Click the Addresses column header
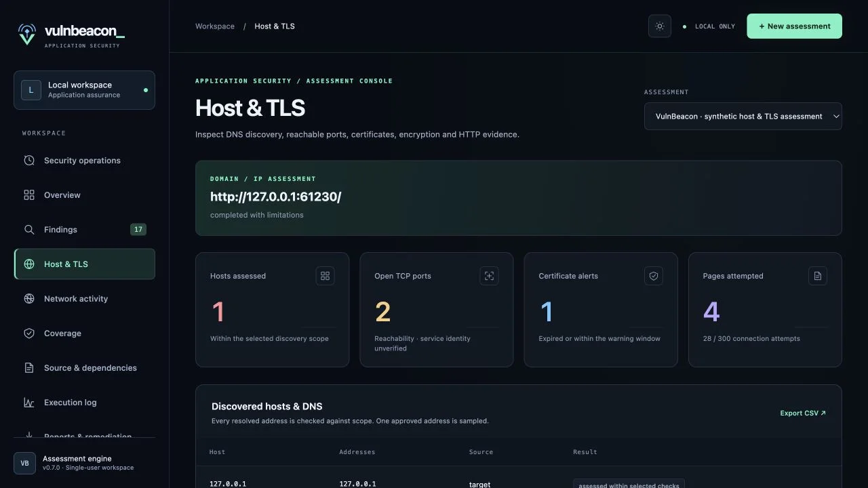This screenshot has height=488, width=868. [x=357, y=452]
